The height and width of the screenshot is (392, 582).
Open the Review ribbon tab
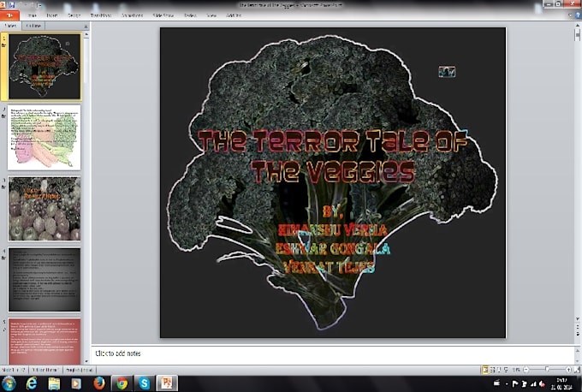(x=190, y=15)
